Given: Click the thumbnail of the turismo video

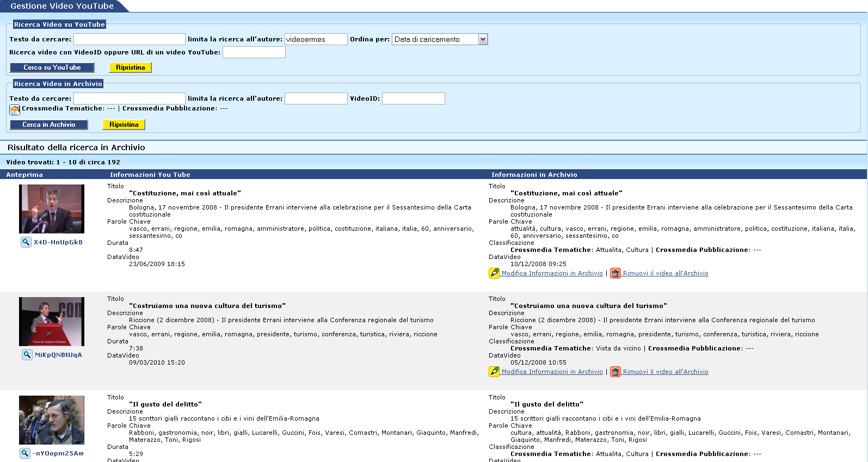Looking at the screenshot, I should [52, 322].
